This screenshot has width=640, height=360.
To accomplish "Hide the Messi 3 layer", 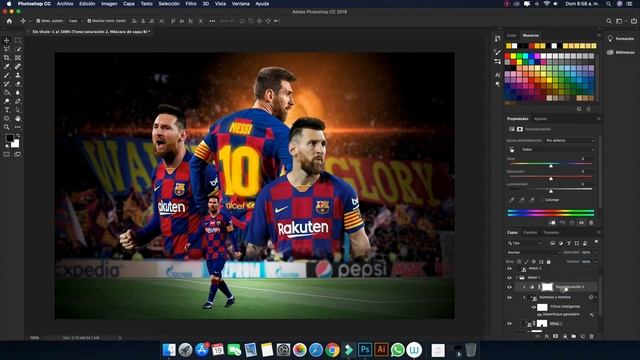I will pos(509,269).
